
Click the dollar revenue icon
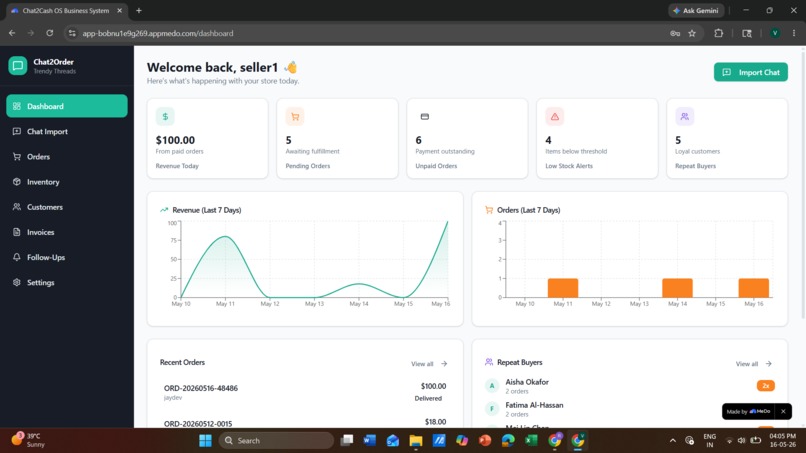[x=165, y=117]
